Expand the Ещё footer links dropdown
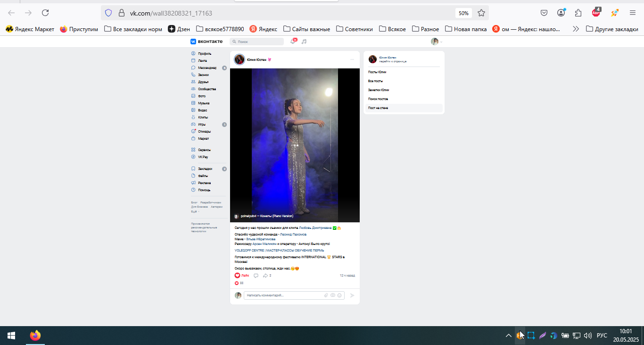 click(195, 211)
